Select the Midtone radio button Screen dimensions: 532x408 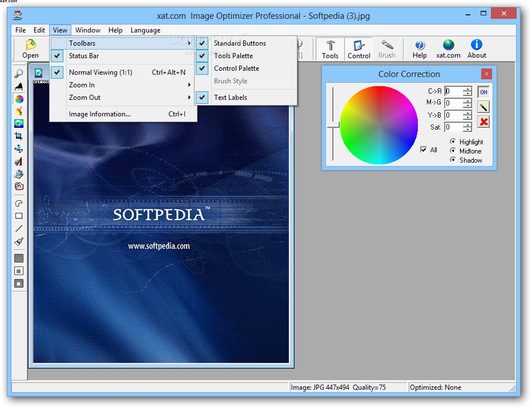[x=453, y=150]
